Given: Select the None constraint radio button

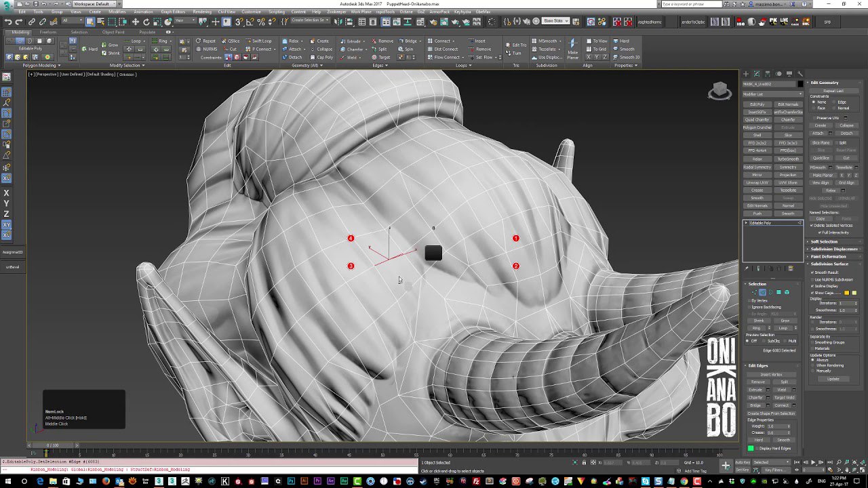Looking at the screenshot, I should pos(814,102).
